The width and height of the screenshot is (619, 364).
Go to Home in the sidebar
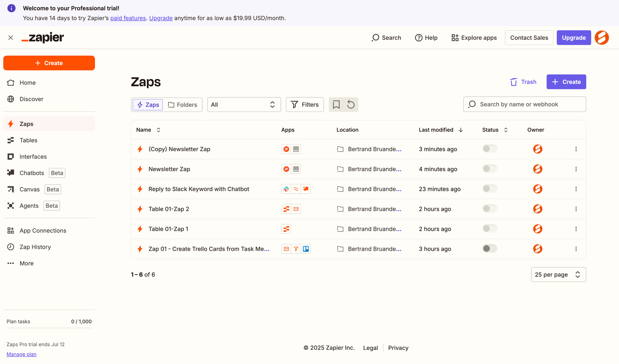(x=49, y=82)
